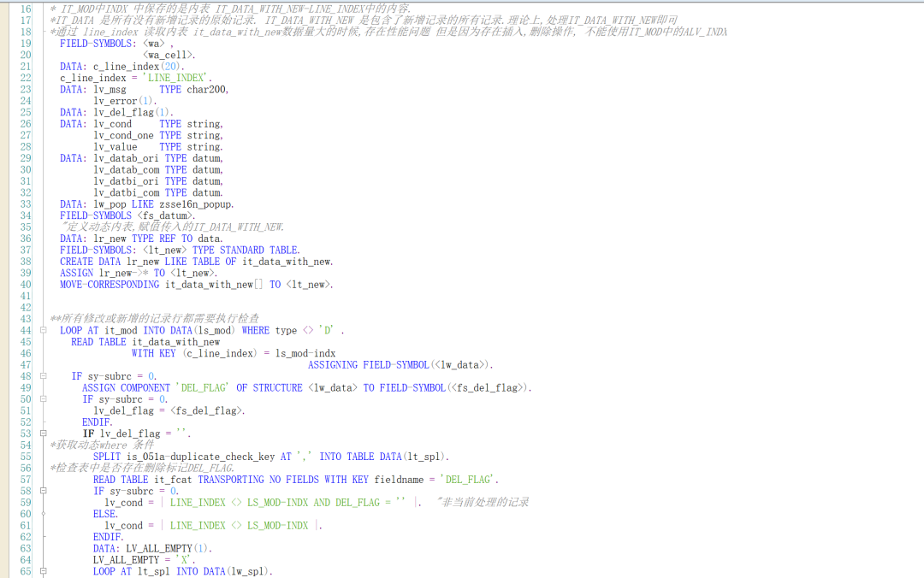The width and height of the screenshot is (924, 578).
Task: Click FIELD-SYMBOL(<lw_data>) on line 47
Action: 427,365
